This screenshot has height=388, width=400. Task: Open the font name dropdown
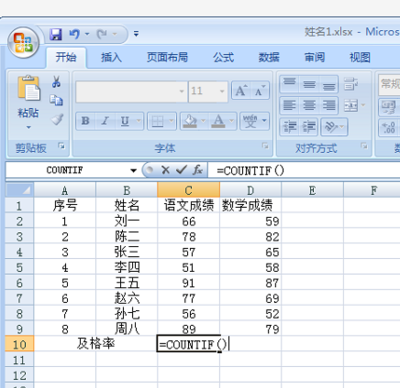click(x=182, y=91)
